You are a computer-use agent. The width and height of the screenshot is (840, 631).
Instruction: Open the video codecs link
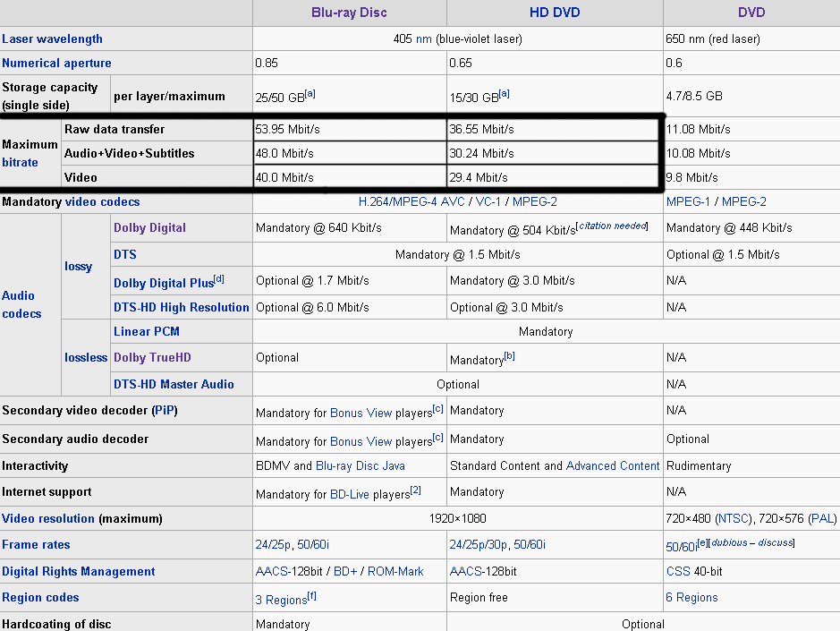[102, 201]
